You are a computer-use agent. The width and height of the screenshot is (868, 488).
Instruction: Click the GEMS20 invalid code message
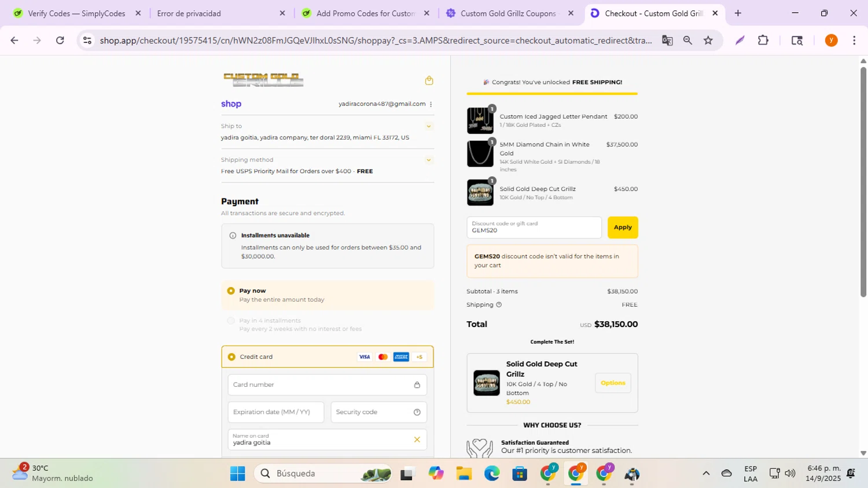point(552,261)
